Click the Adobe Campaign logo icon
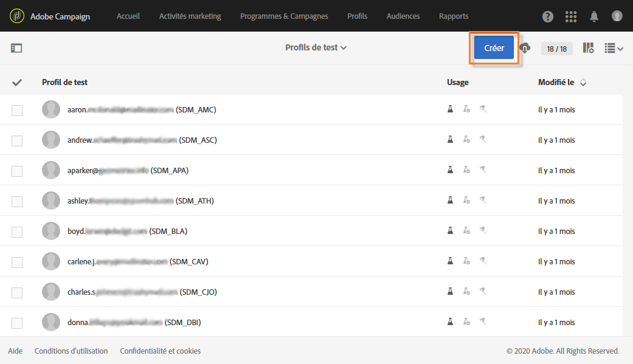Screen dimensions: 633x364 pyautogui.click(x=17, y=16)
